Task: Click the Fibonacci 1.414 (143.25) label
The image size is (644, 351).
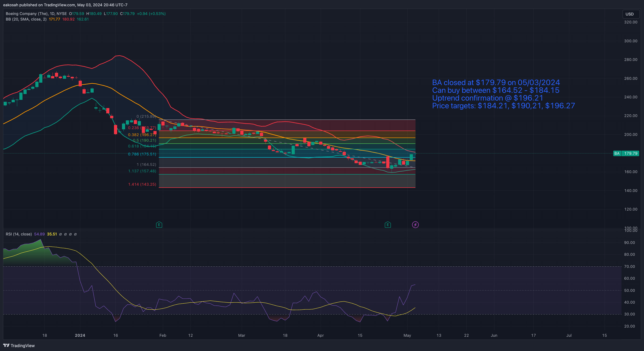Action: (142, 184)
